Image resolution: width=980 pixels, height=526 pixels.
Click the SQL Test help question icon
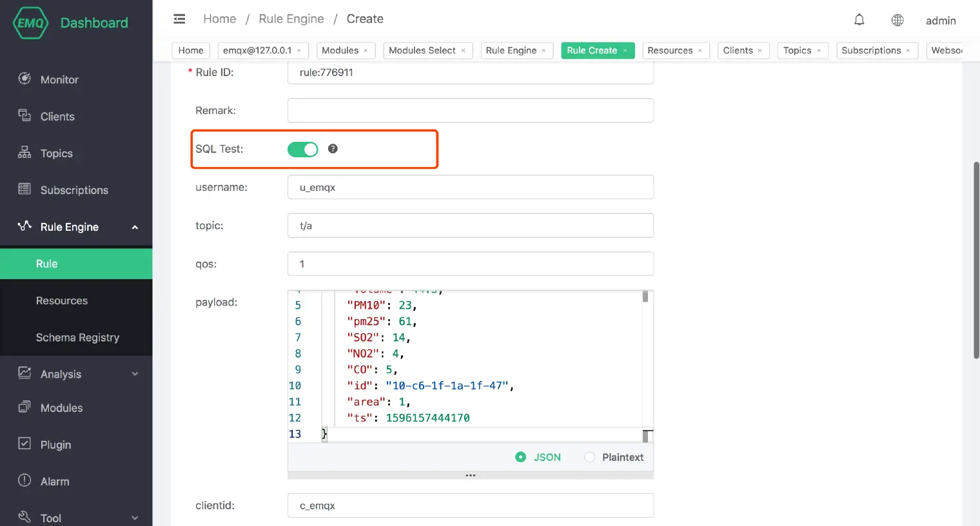(333, 149)
